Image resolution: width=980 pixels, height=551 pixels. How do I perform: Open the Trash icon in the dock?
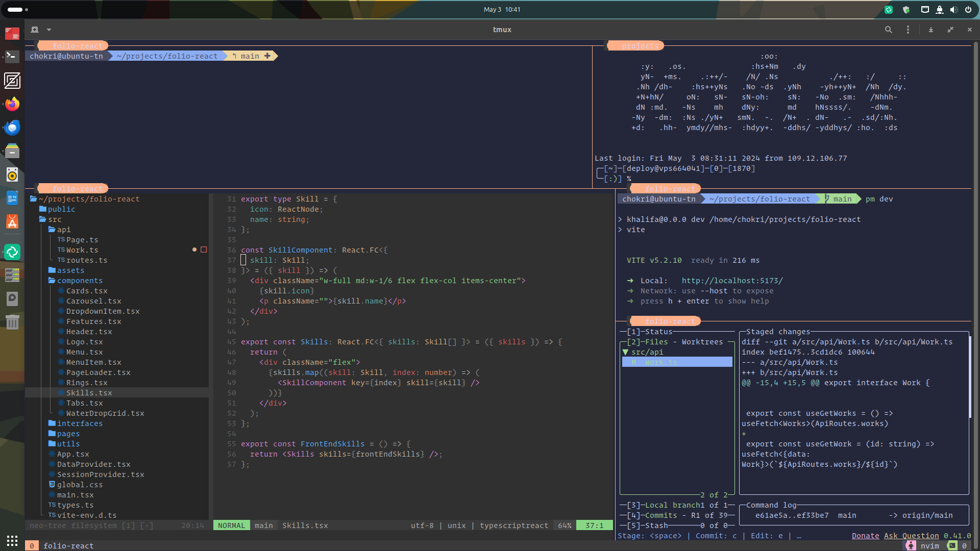12,322
